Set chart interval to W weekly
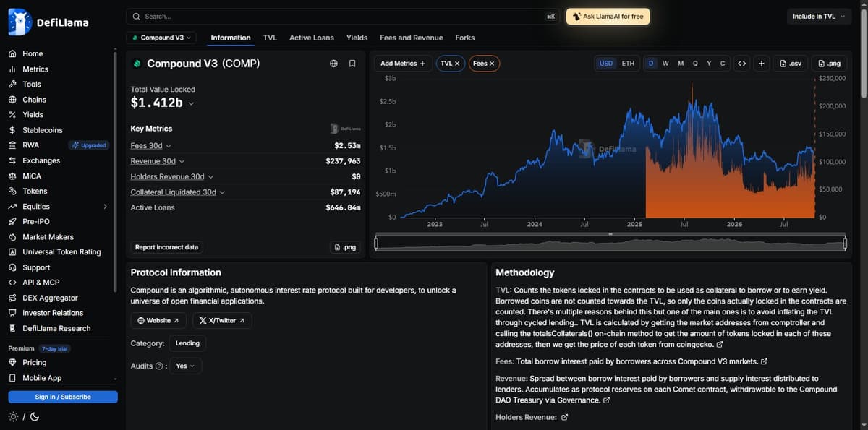The width and height of the screenshot is (868, 430). [665, 64]
